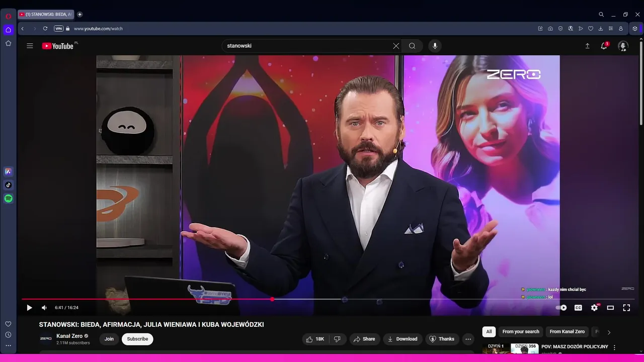Toggle the VPN badge
Viewport: 644px width, 362px height.
58,29
